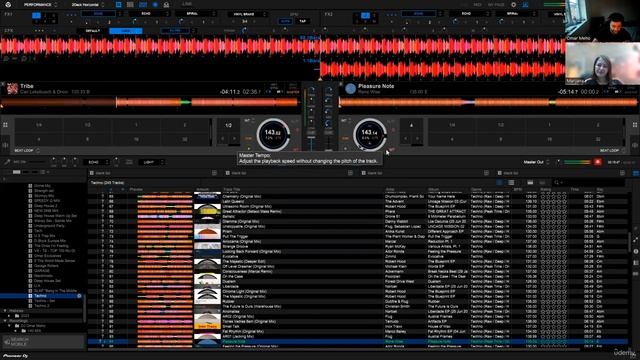Expand the Histories tree node
640x360 pixels.
click(5, 311)
